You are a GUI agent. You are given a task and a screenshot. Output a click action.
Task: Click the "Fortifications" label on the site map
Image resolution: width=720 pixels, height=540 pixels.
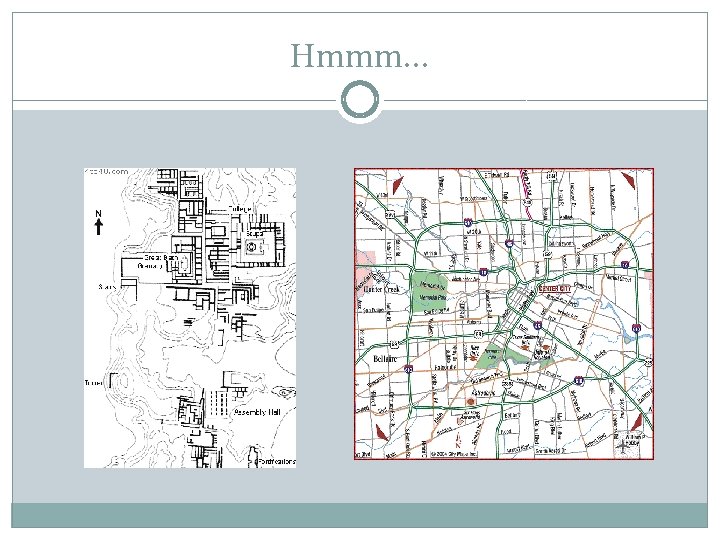click(276, 461)
